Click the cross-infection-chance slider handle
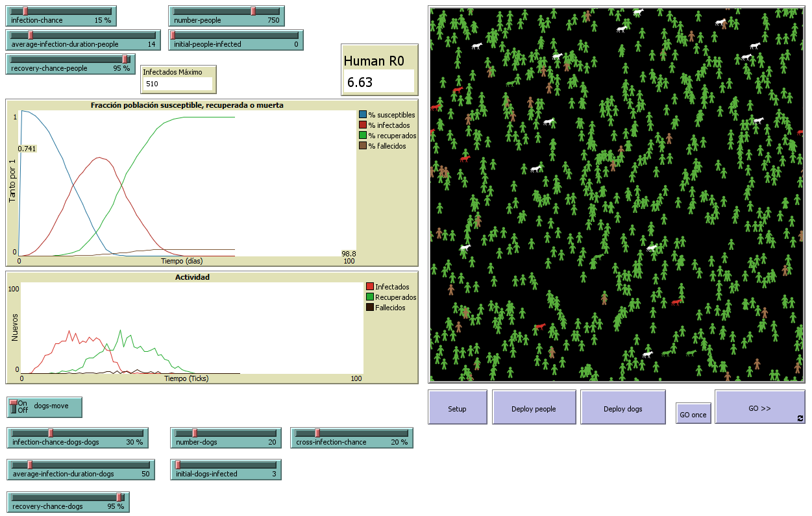Image resolution: width=812 pixels, height=516 pixels. point(317,433)
